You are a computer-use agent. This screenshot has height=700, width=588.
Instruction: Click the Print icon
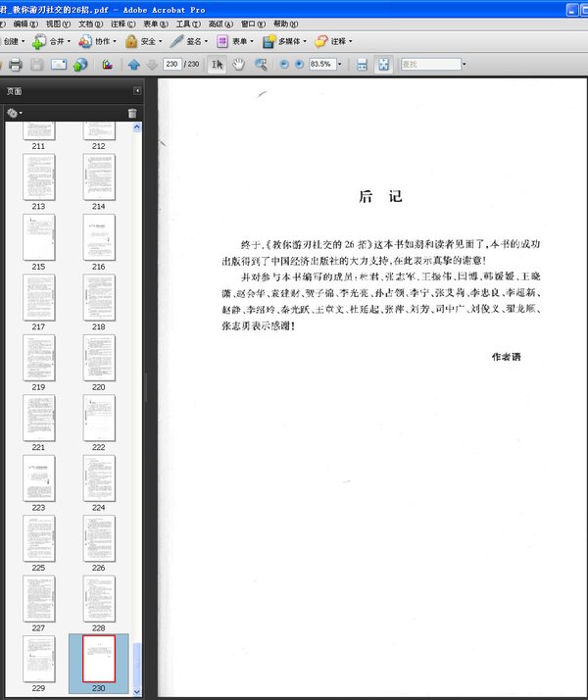point(16,65)
